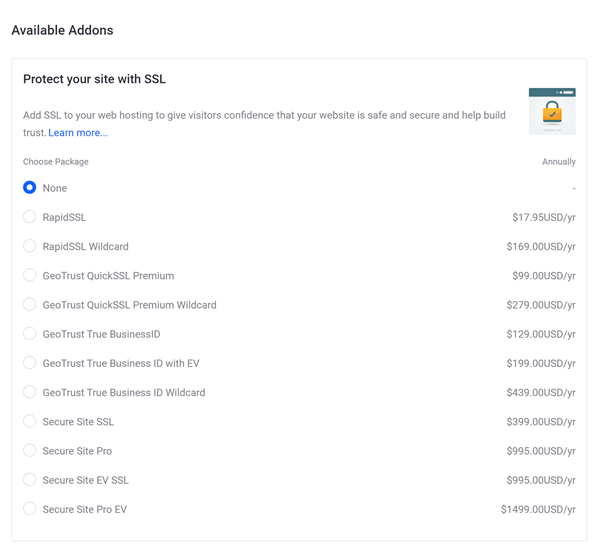This screenshot has height=560, width=602.
Task: Click the Choose Package label
Action: (56, 162)
